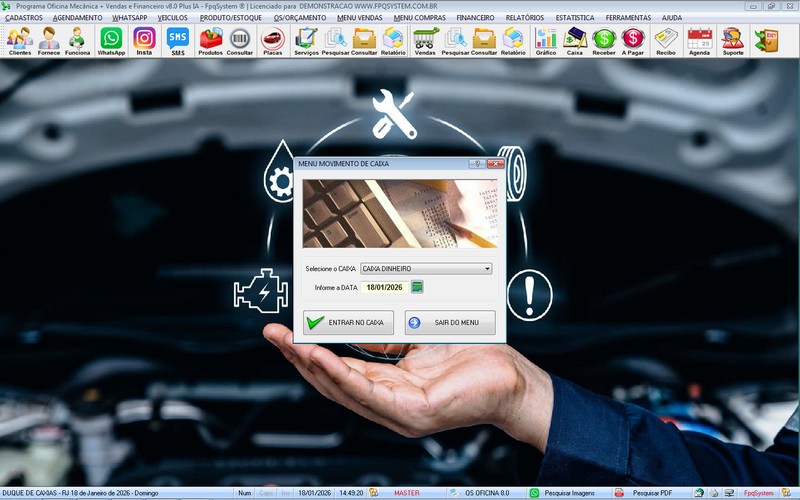Expand the Selecione o CAIXA dropdown

click(487, 269)
